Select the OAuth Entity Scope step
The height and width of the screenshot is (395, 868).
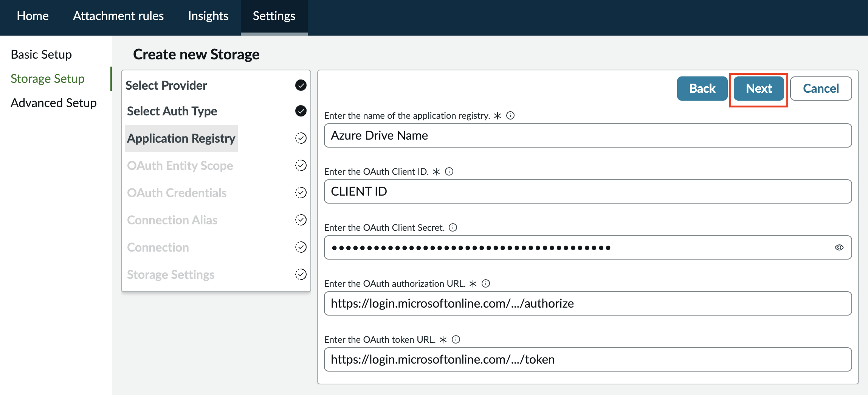[x=180, y=166]
